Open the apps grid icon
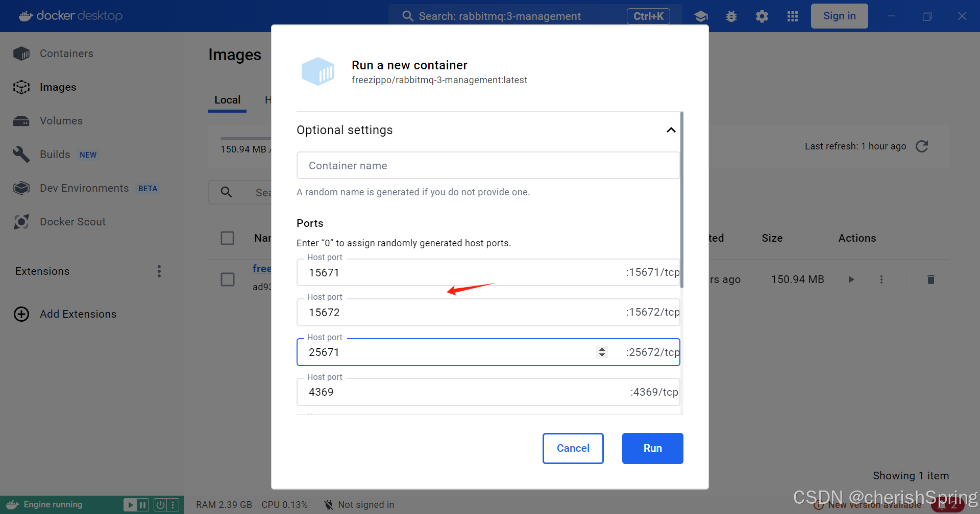980x514 pixels. click(x=793, y=16)
